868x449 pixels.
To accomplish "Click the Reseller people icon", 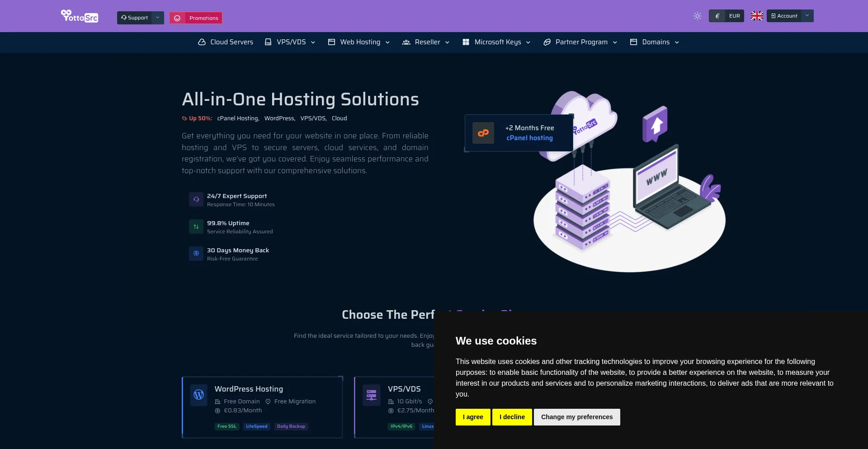I will click(406, 42).
